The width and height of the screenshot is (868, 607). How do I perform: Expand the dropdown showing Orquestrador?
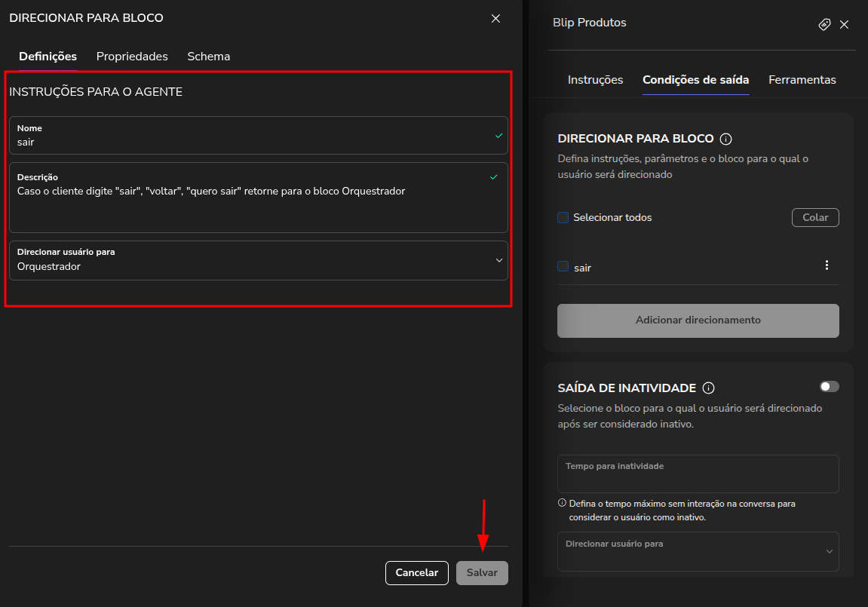point(258,260)
